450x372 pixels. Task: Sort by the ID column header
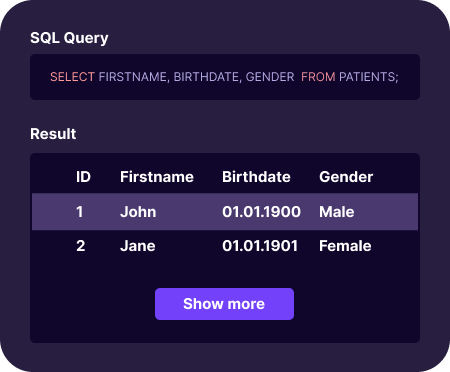pos(83,177)
